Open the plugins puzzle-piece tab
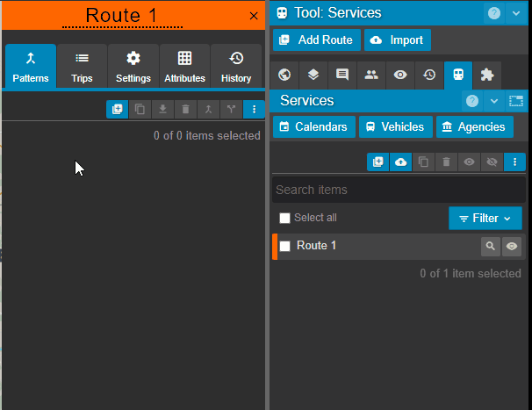This screenshot has height=410, width=532. (x=486, y=75)
